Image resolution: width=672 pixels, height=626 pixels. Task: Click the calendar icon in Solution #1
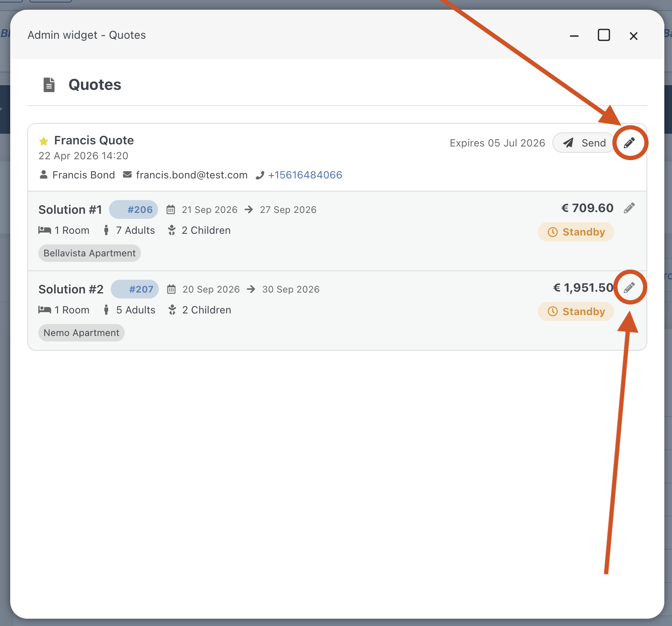(171, 210)
